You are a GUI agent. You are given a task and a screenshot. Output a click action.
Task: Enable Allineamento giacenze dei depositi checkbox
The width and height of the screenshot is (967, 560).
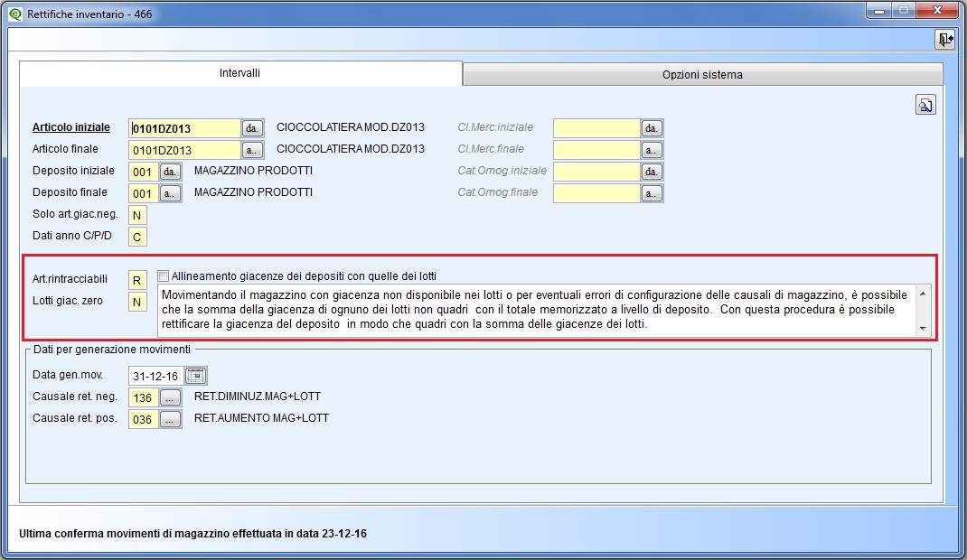[164, 276]
